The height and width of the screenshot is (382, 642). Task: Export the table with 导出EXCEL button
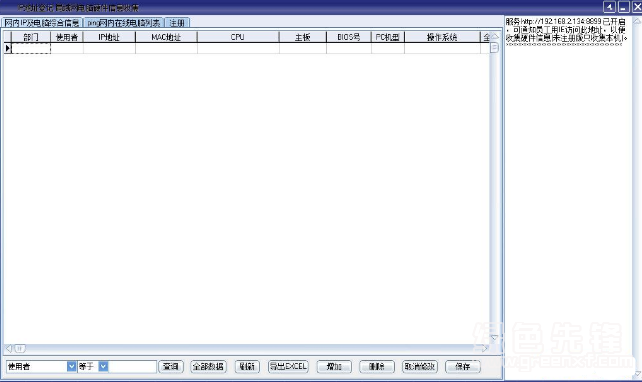[288, 366]
